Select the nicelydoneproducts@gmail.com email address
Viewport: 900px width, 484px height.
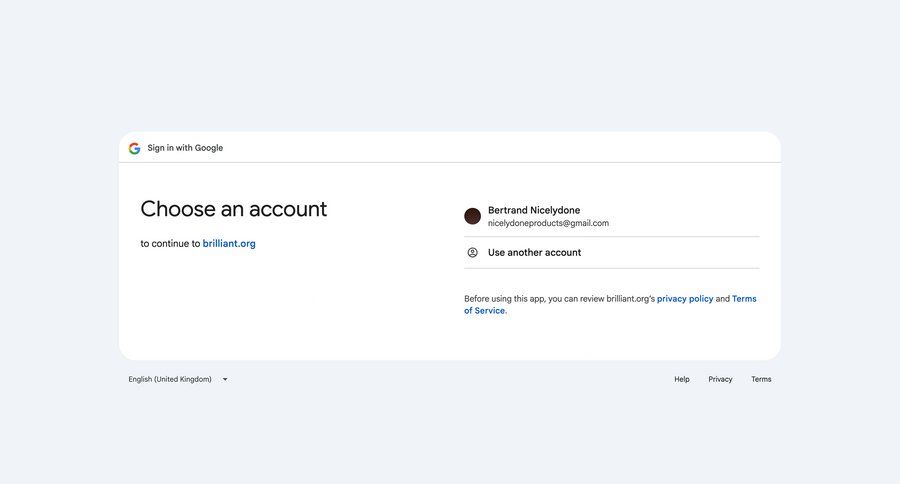(x=548, y=223)
